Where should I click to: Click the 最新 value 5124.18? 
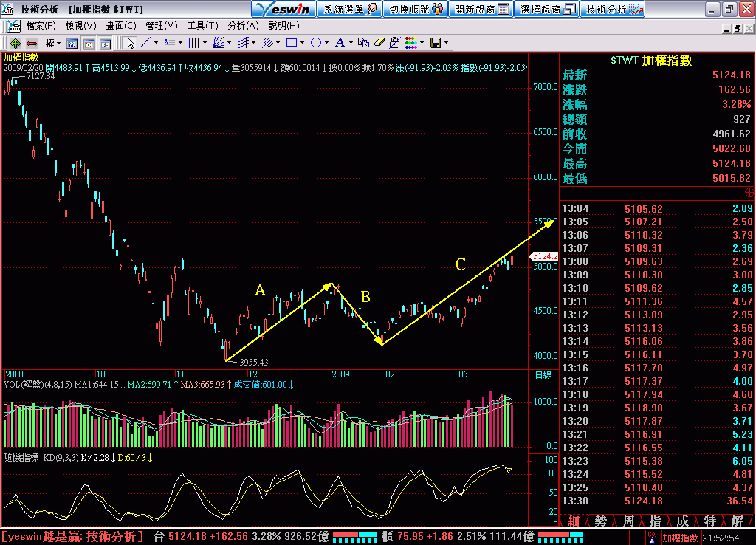point(732,75)
